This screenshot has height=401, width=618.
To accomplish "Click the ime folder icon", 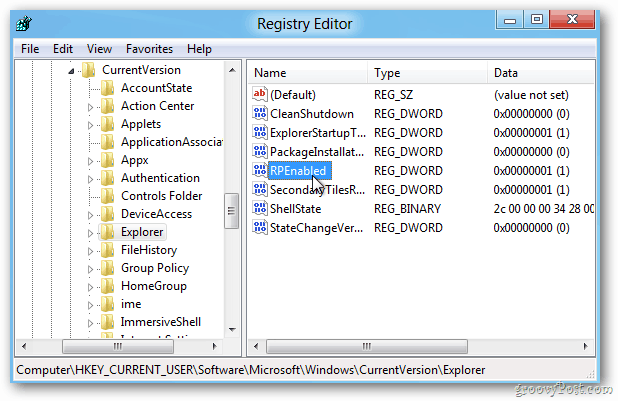I will pos(107,304).
